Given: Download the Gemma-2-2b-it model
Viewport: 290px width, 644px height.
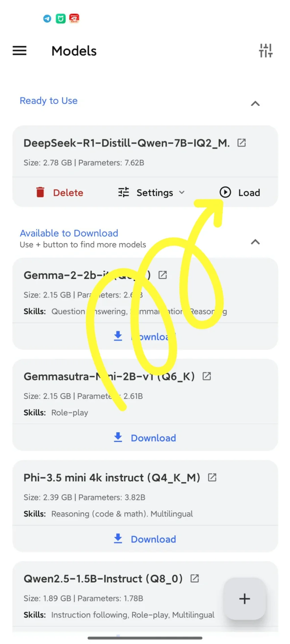Looking at the screenshot, I should pyautogui.click(x=145, y=336).
